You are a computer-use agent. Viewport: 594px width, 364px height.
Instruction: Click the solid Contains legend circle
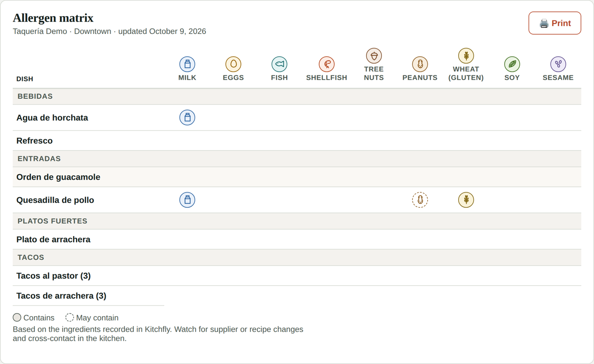17,318
